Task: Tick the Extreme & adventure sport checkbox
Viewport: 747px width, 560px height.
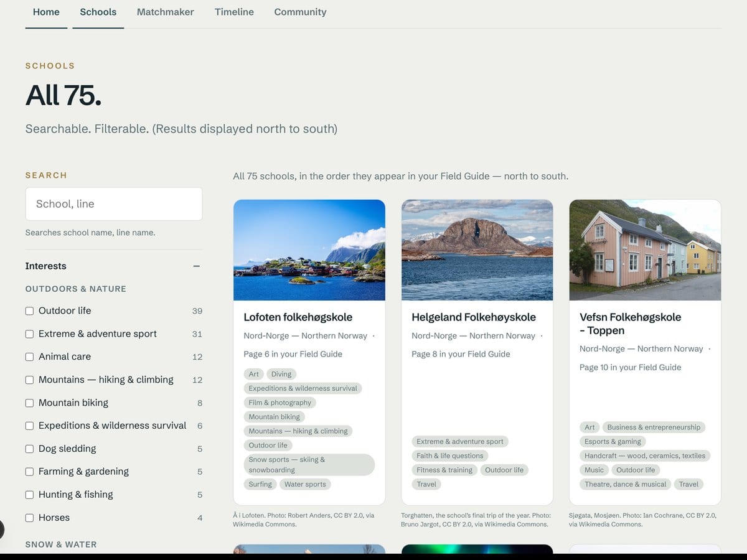Action: point(29,334)
